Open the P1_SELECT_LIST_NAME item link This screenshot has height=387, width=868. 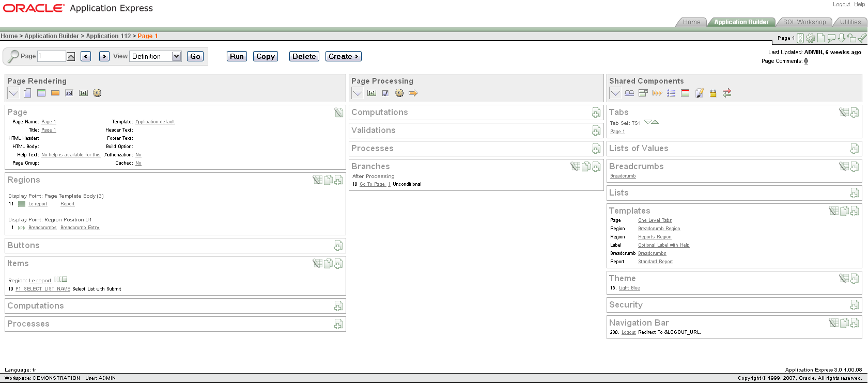(x=43, y=289)
